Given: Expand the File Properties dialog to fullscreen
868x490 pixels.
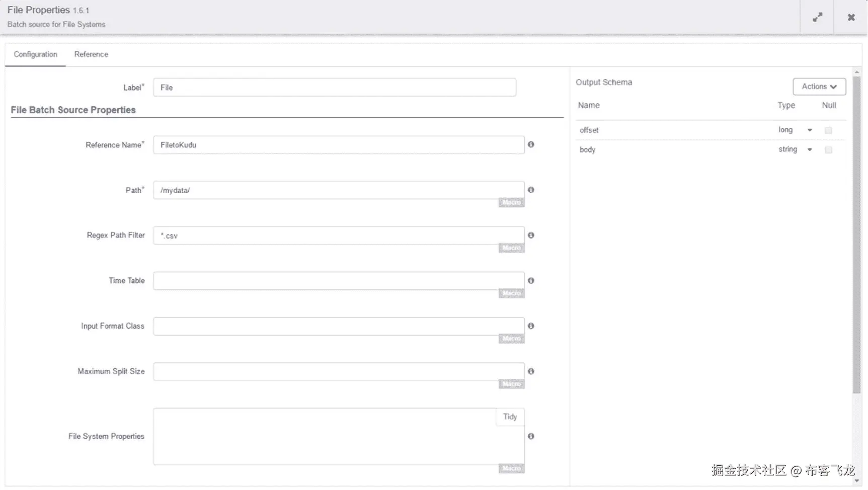Looking at the screenshot, I should (817, 17).
